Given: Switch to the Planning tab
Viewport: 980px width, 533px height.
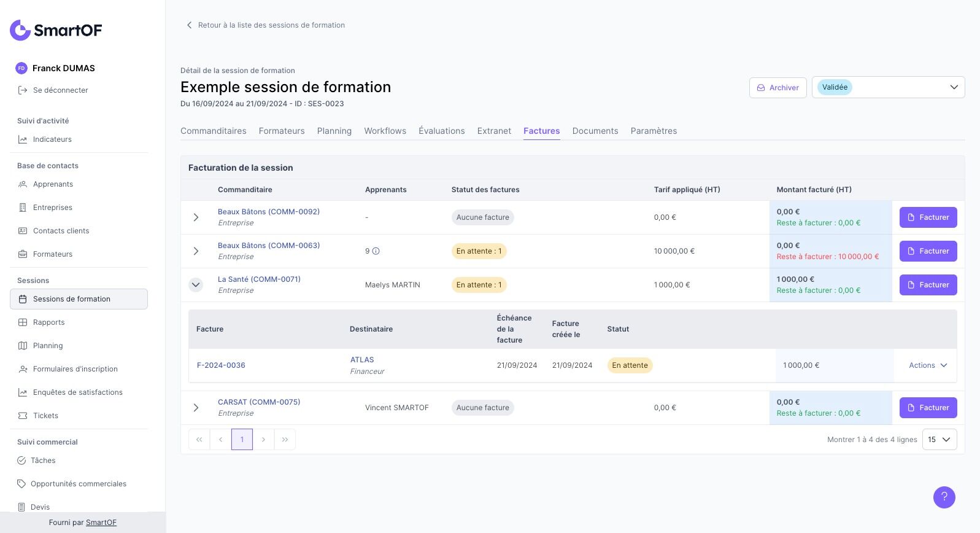Looking at the screenshot, I should (334, 131).
